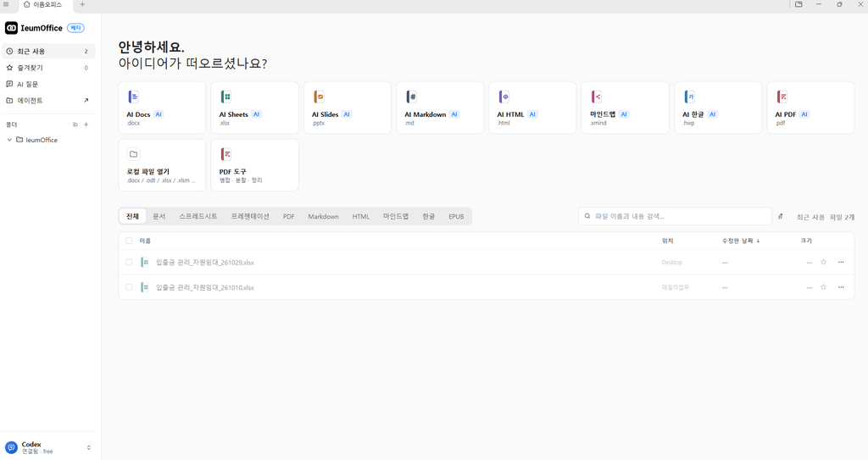Switch to the 스프레드시트 filter tab
Image resolution: width=868 pixels, height=460 pixels.
tap(198, 216)
